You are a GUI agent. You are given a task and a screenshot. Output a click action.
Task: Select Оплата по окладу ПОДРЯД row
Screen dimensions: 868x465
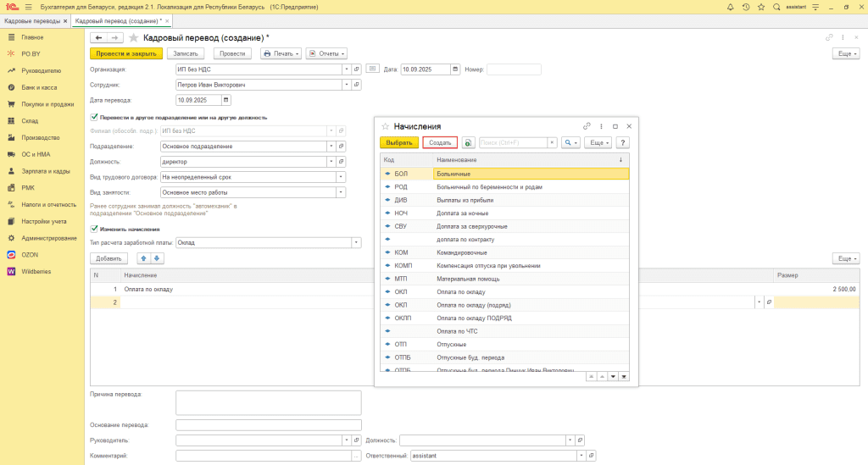coord(505,318)
